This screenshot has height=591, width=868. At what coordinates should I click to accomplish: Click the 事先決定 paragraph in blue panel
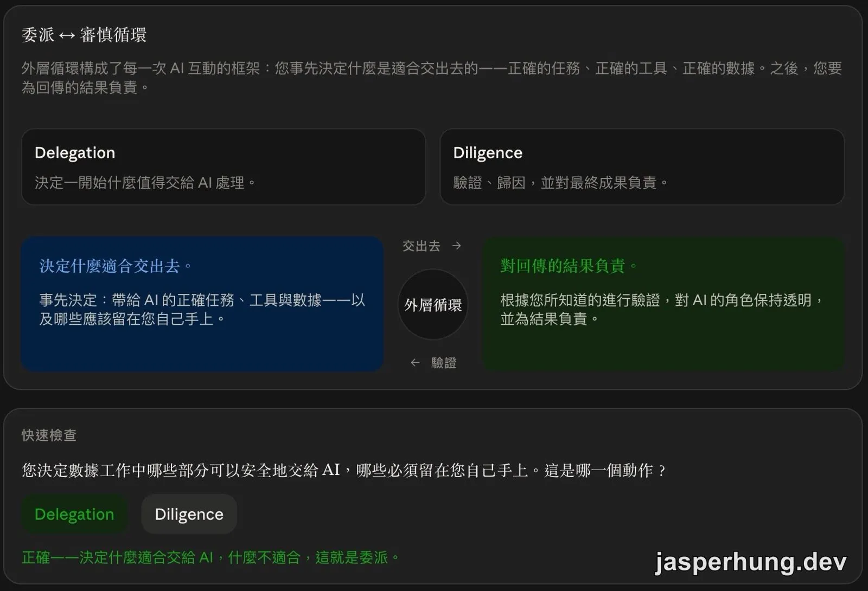pos(202,309)
